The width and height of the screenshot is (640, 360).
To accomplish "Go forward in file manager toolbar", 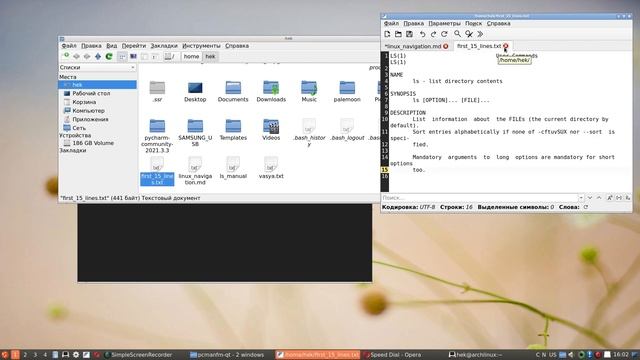I will tap(87, 56).
